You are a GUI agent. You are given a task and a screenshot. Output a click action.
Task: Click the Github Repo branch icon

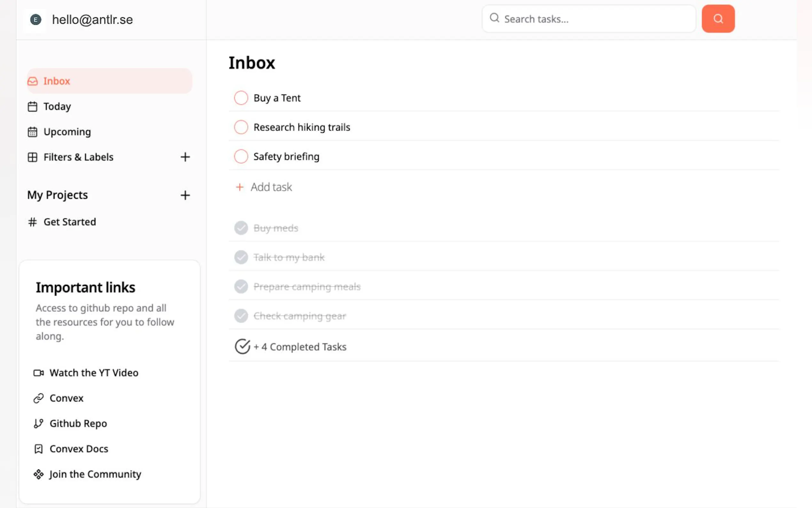(x=39, y=423)
